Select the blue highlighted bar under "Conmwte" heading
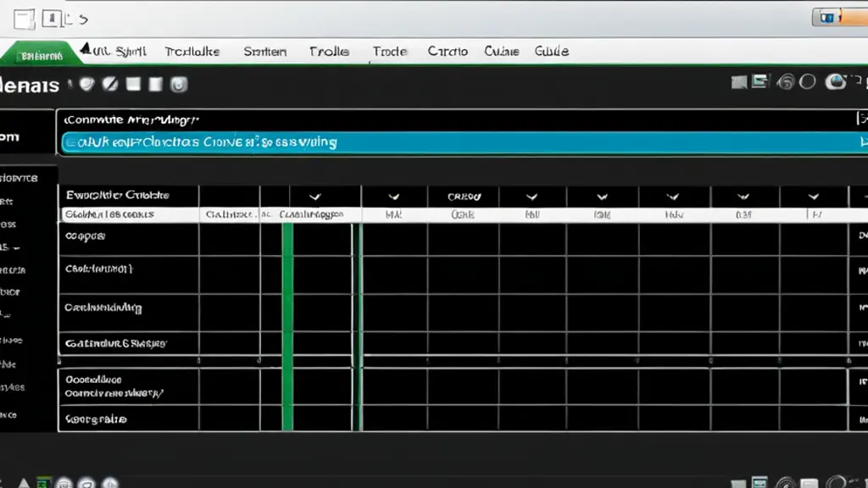 coord(464,142)
